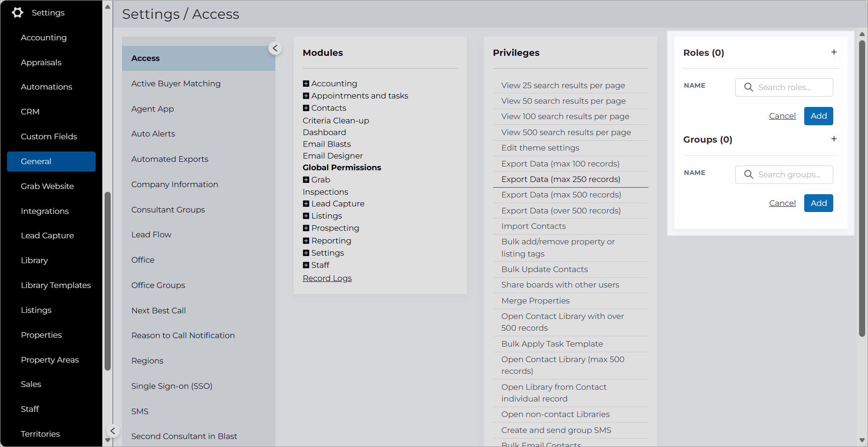This screenshot has width=868, height=447.
Task: Click Cancel link under Groups
Action: 782,203
